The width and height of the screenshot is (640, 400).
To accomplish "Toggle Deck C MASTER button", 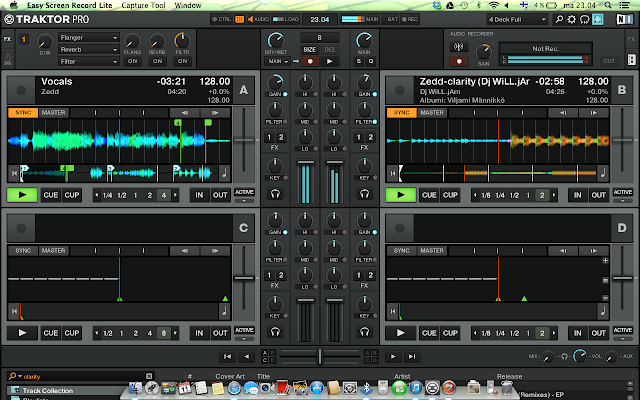I will point(53,251).
